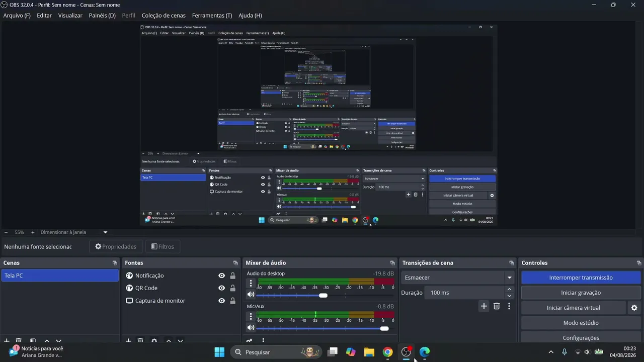Open the Editar menu
Viewport: 644px width, 362px height.
point(44,16)
